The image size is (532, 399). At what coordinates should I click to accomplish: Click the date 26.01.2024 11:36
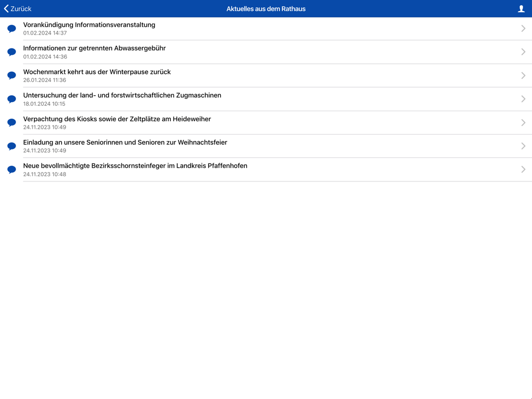tap(45, 80)
